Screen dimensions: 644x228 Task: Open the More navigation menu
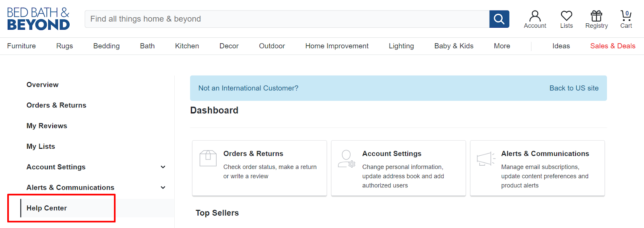pyautogui.click(x=502, y=46)
